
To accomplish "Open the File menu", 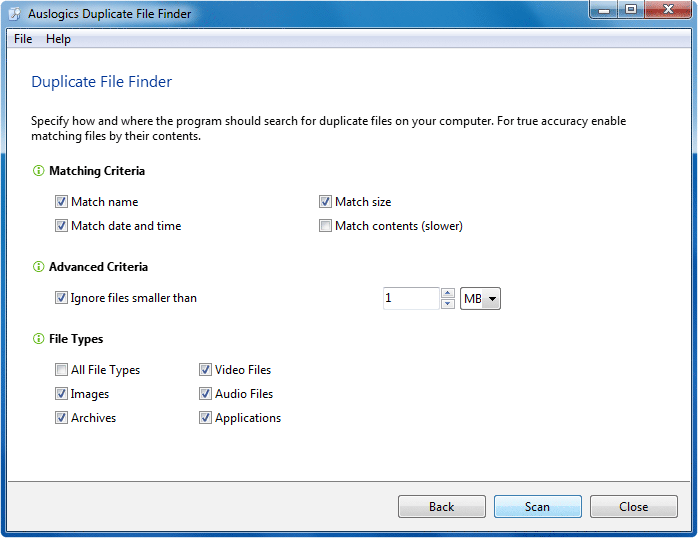I will tap(23, 39).
